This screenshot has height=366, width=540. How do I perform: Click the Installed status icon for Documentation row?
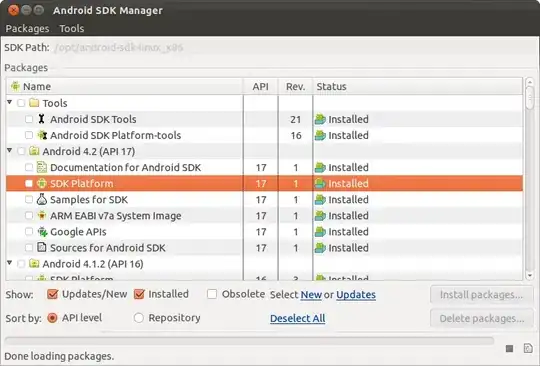pyautogui.click(x=320, y=167)
